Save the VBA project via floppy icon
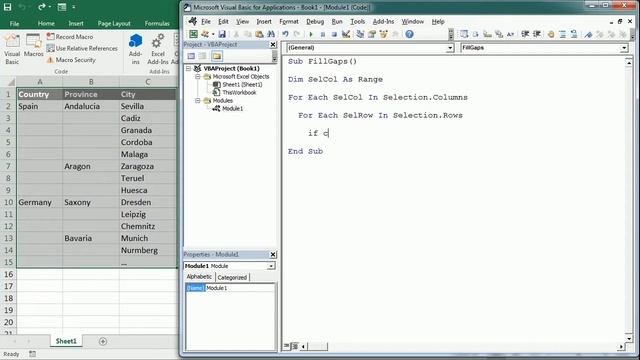 pos(222,34)
